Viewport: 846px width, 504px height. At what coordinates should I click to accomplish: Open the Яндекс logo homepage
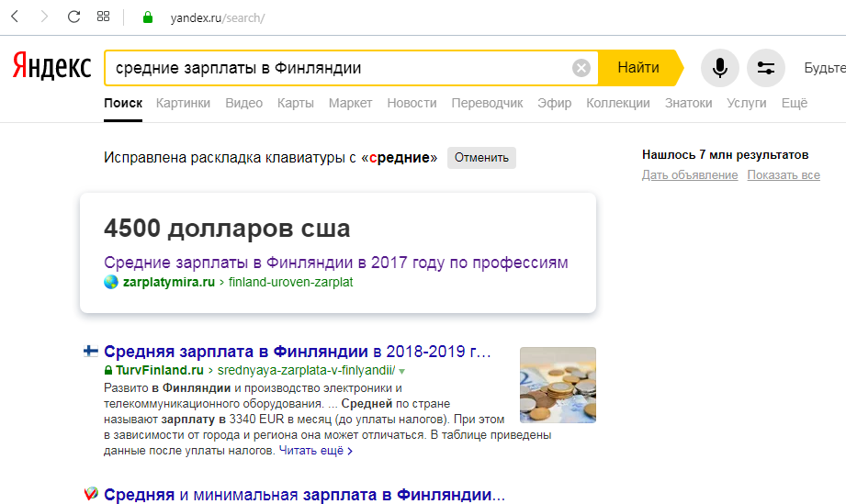coord(51,67)
